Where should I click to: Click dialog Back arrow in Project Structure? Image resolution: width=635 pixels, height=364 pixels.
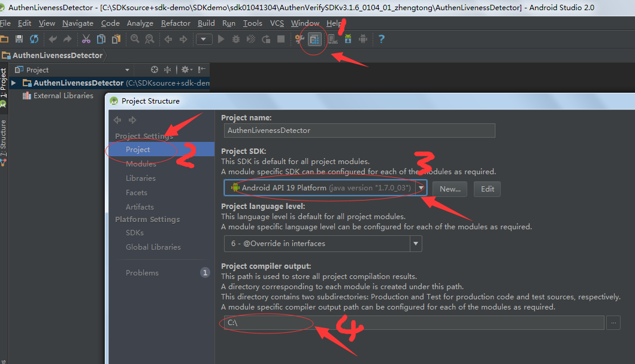(117, 120)
